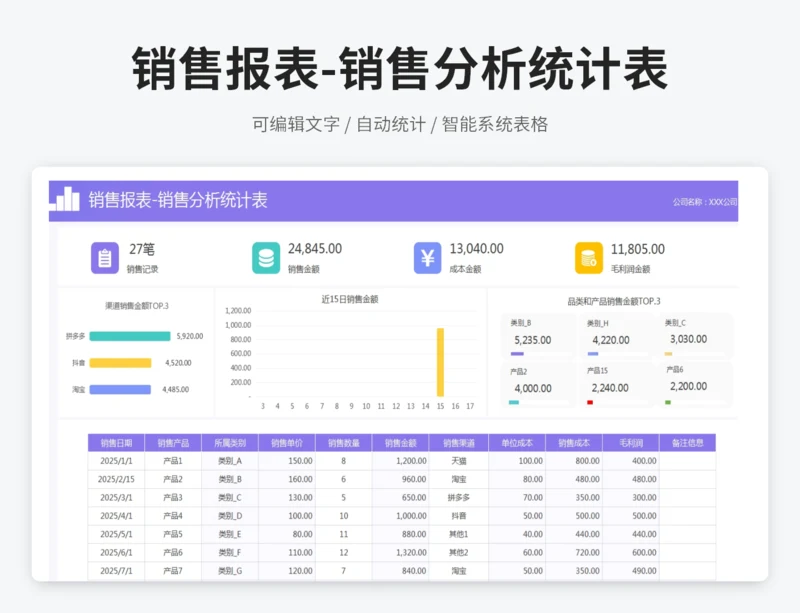This screenshot has height=613, width=800.
Task: Click the 销售产品 column header
Action: click(173, 443)
